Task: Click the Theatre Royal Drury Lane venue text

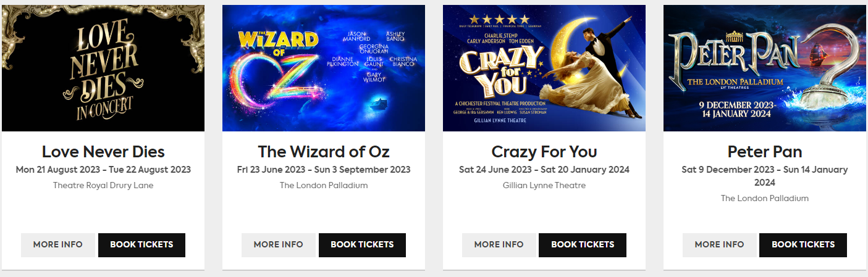Action: pos(103,185)
